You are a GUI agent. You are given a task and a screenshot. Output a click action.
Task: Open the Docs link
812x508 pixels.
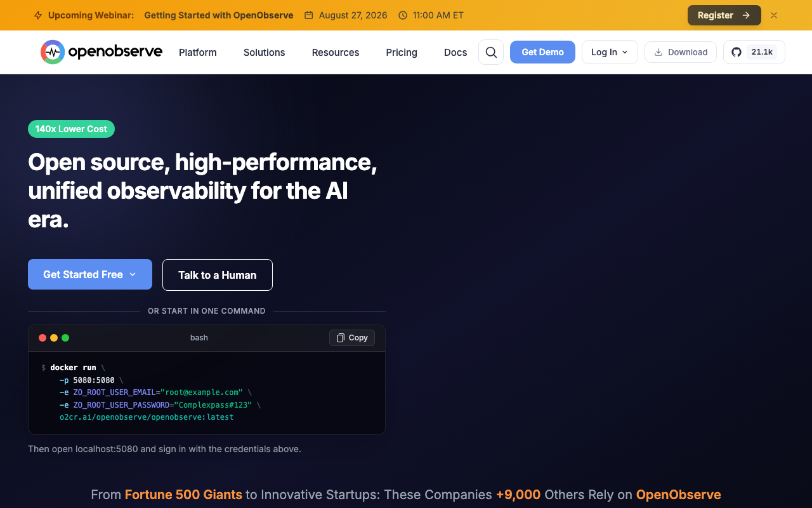[455, 52]
